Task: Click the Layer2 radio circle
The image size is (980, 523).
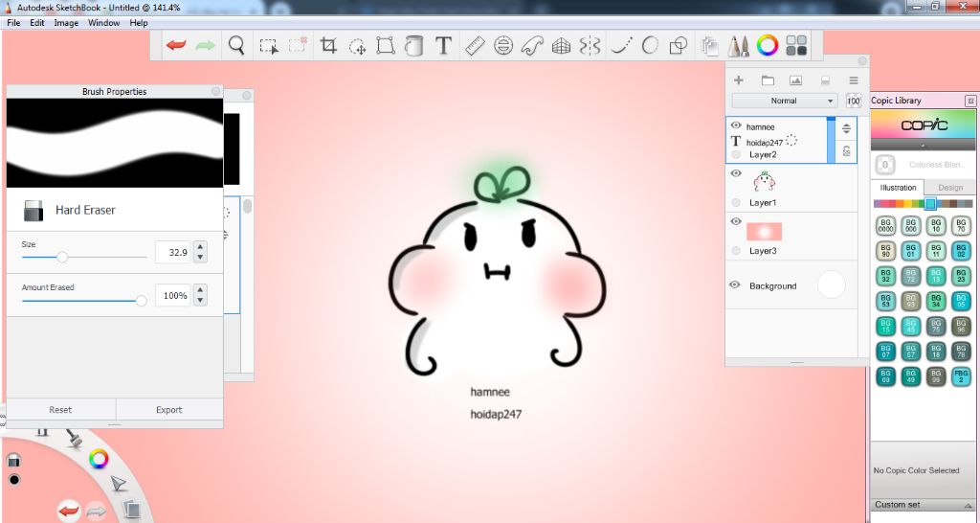Action: pyautogui.click(x=736, y=154)
